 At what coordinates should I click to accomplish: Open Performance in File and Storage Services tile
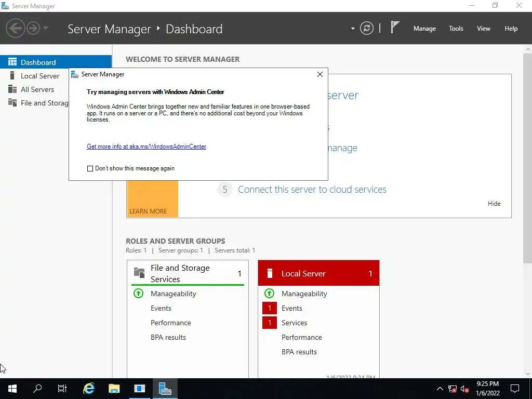[170, 323]
